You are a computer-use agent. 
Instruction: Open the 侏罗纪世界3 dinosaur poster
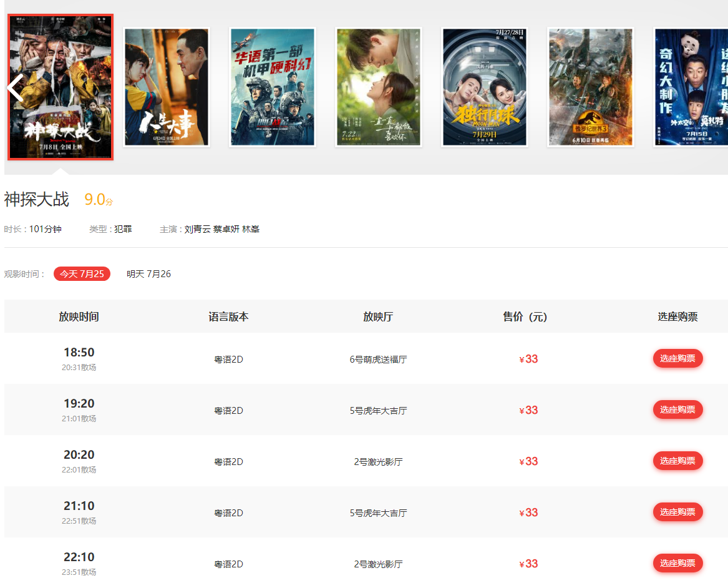point(590,87)
